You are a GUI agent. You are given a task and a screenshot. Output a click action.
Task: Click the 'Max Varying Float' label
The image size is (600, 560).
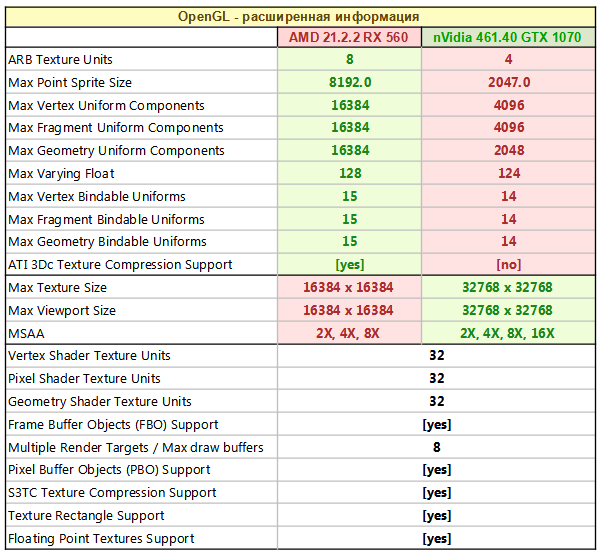[x=61, y=174]
